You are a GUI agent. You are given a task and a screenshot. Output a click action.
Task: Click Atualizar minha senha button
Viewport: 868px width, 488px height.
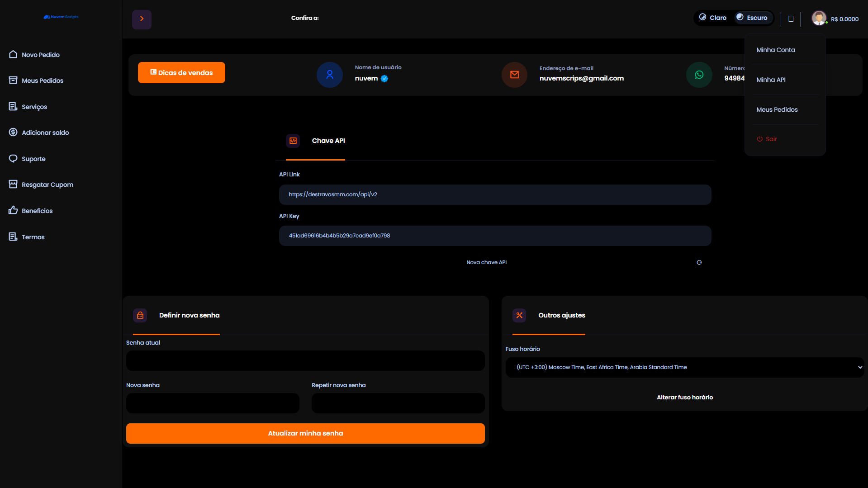[305, 433]
